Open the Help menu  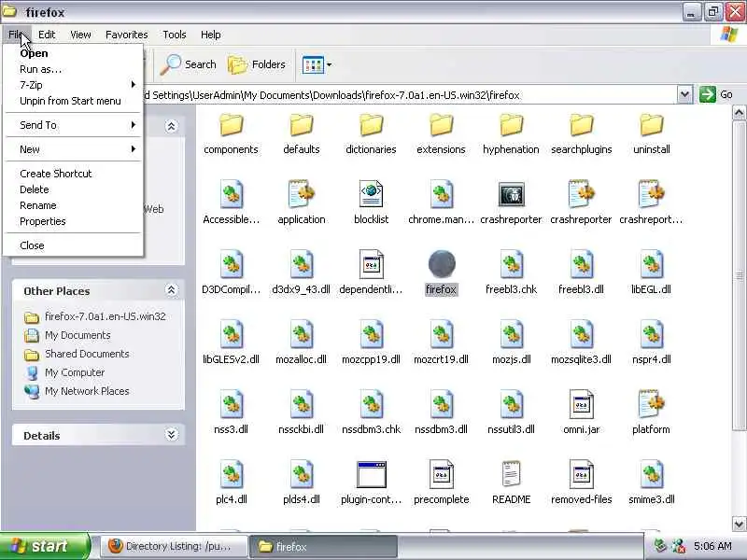pyautogui.click(x=211, y=35)
